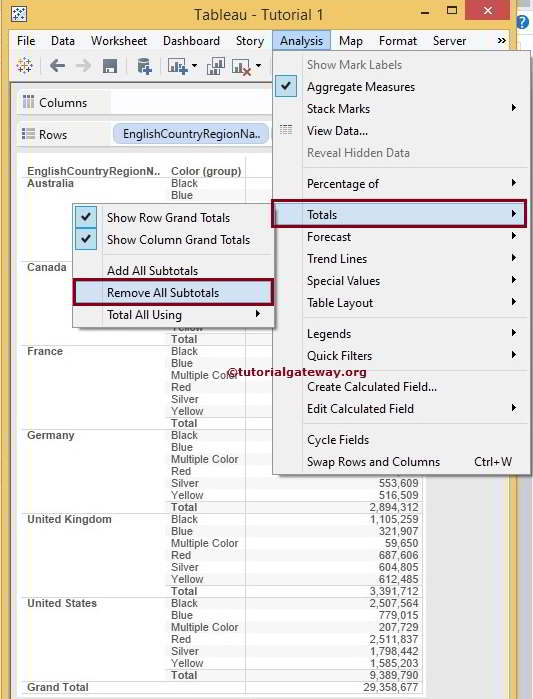
Task: Uncheck Show Row Grand Totals
Action: pyautogui.click(x=86, y=217)
